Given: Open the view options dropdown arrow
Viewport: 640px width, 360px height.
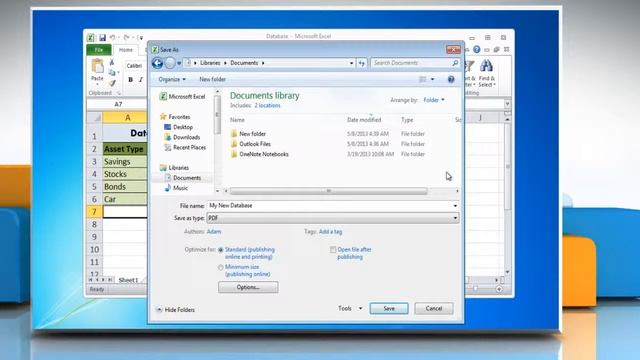Looking at the screenshot, I should [433, 79].
